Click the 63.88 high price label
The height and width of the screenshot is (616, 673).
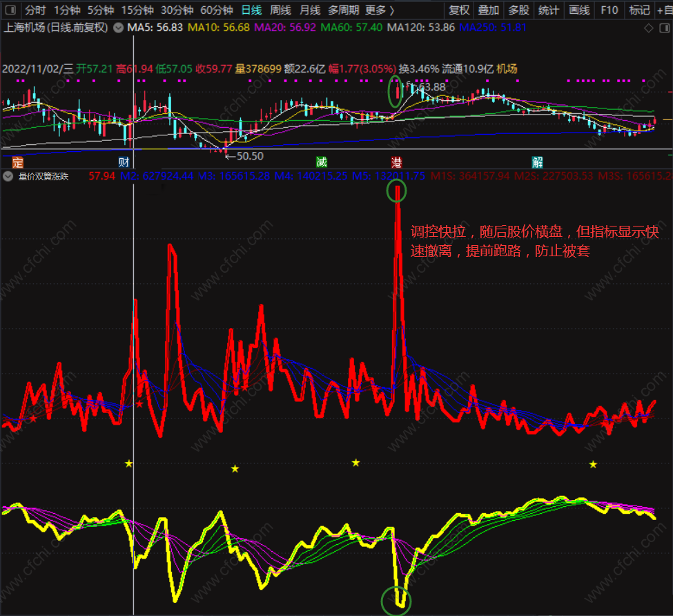[x=432, y=87]
